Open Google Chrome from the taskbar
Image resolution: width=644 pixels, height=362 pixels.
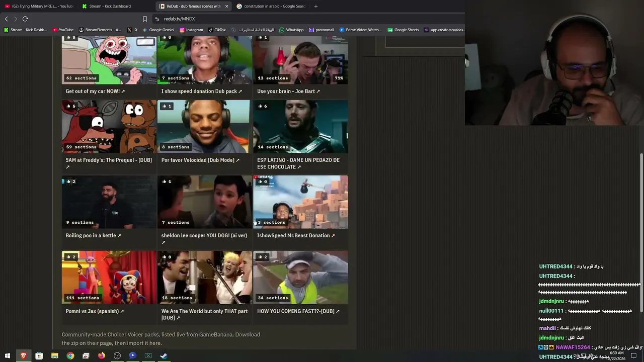coord(70,356)
